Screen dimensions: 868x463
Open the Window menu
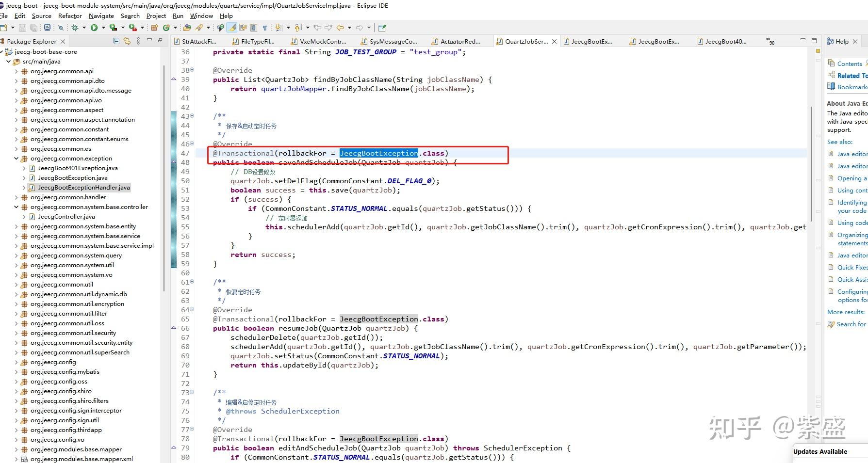[201, 16]
